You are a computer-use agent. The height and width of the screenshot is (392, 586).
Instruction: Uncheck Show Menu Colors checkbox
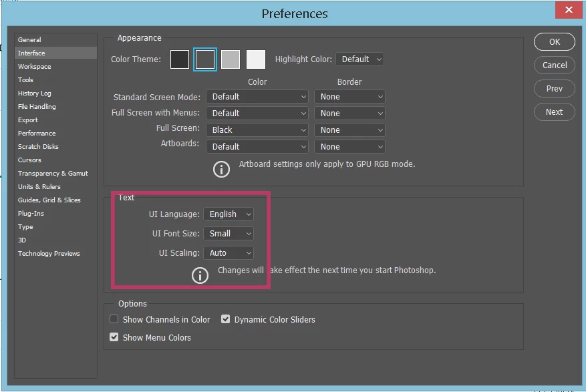[114, 337]
